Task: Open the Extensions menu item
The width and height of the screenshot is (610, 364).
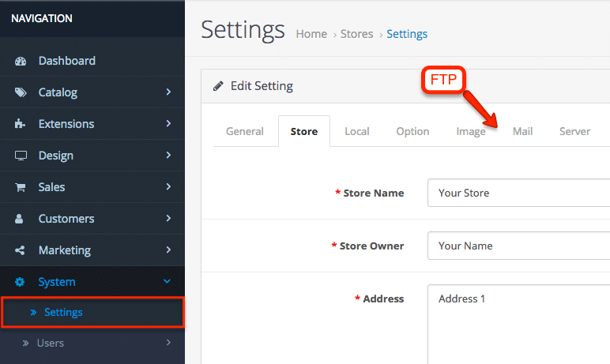Action: pyautogui.click(x=92, y=124)
